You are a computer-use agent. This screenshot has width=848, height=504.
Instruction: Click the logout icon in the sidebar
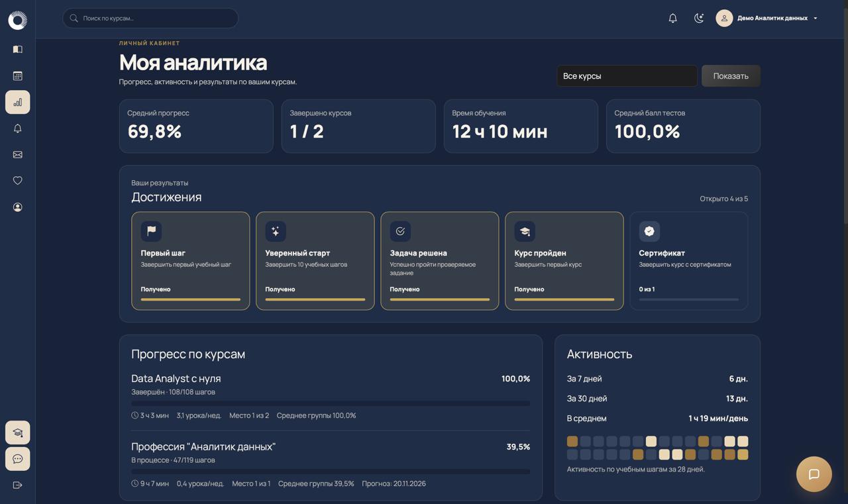(18, 485)
